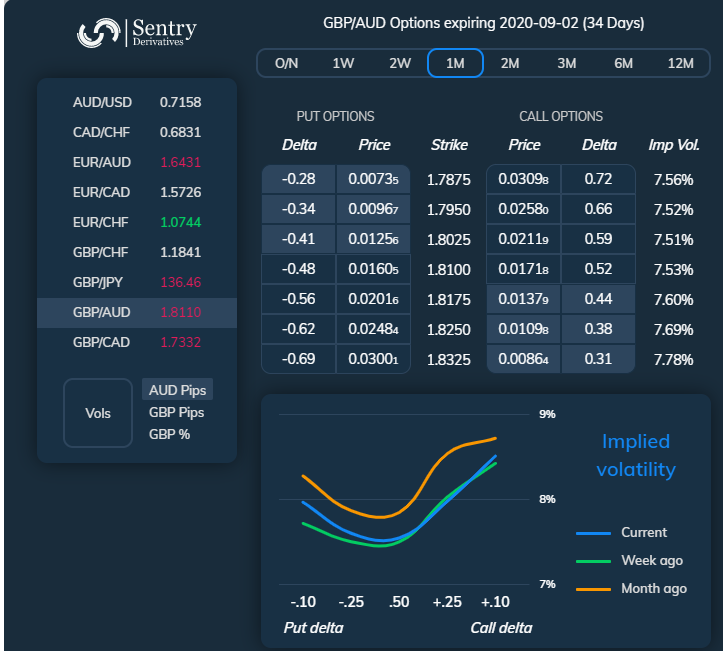This screenshot has width=723, height=651.
Task: Click call delta 0.59 cell
Action: [x=598, y=239]
